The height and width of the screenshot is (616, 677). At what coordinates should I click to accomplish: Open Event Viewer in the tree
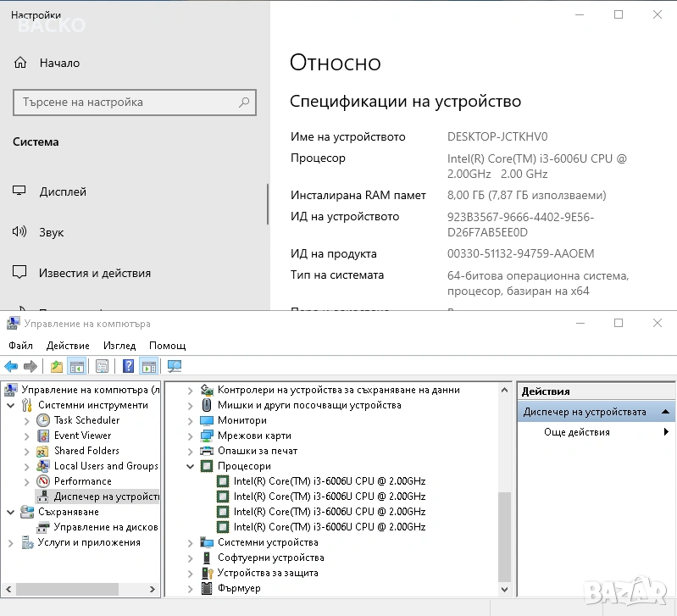[82, 436]
